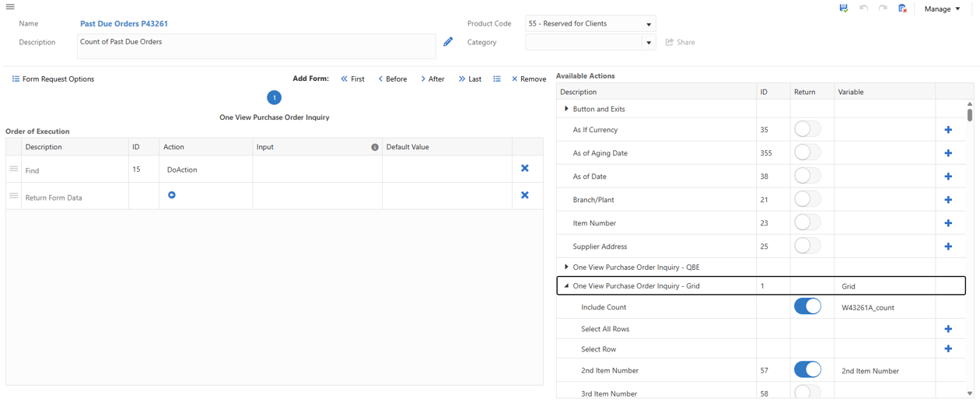The image size is (980, 409).
Task: Add form Before
Action: [x=393, y=79]
